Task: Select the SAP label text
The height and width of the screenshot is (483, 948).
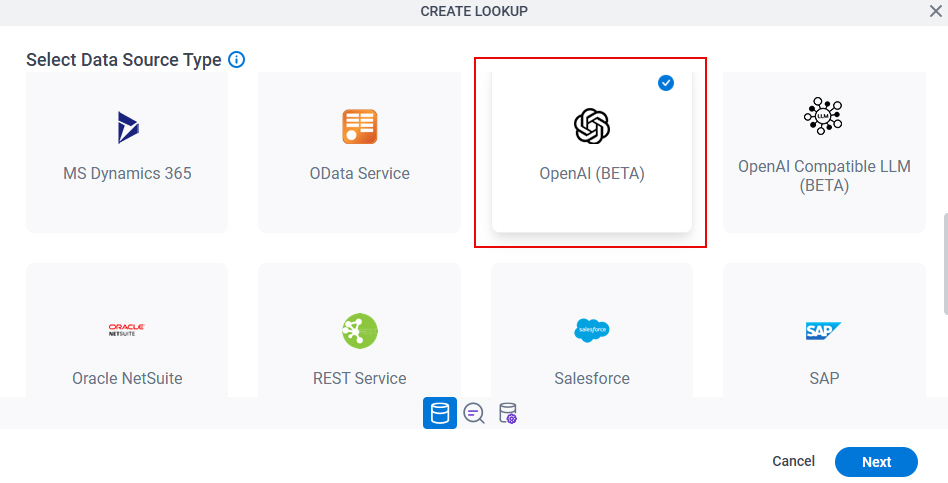Action: (x=824, y=378)
